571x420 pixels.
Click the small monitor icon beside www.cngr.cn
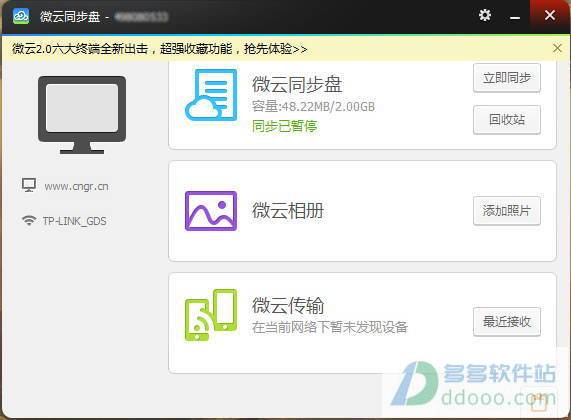click(x=29, y=185)
